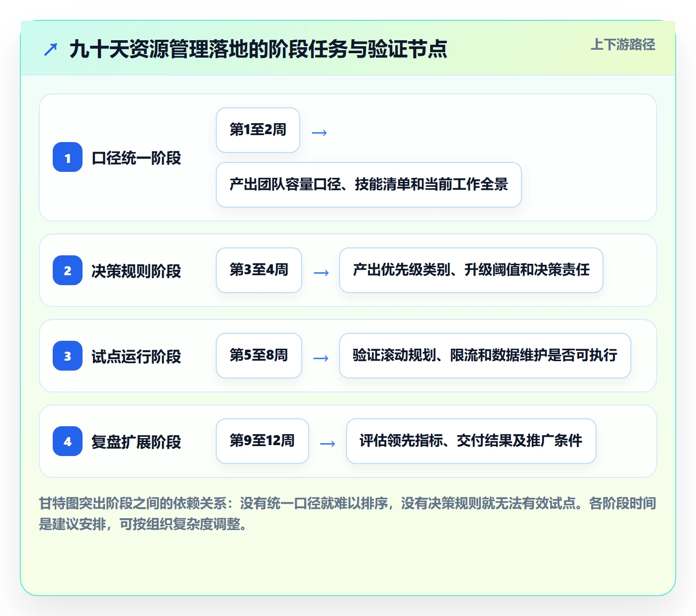Click the 第1至2周 time chip
This screenshot has height=616, width=696.
pyautogui.click(x=258, y=130)
